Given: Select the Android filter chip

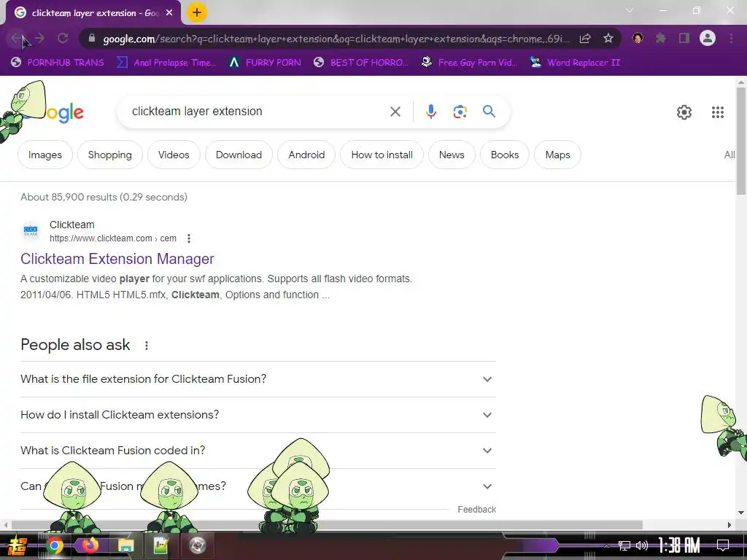Looking at the screenshot, I should (306, 155).
